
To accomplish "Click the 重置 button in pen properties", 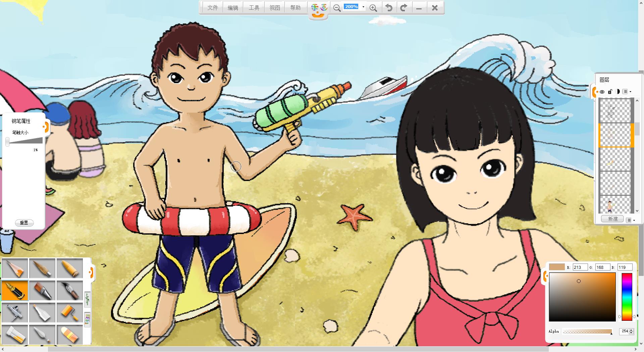I will pos(24,223).
